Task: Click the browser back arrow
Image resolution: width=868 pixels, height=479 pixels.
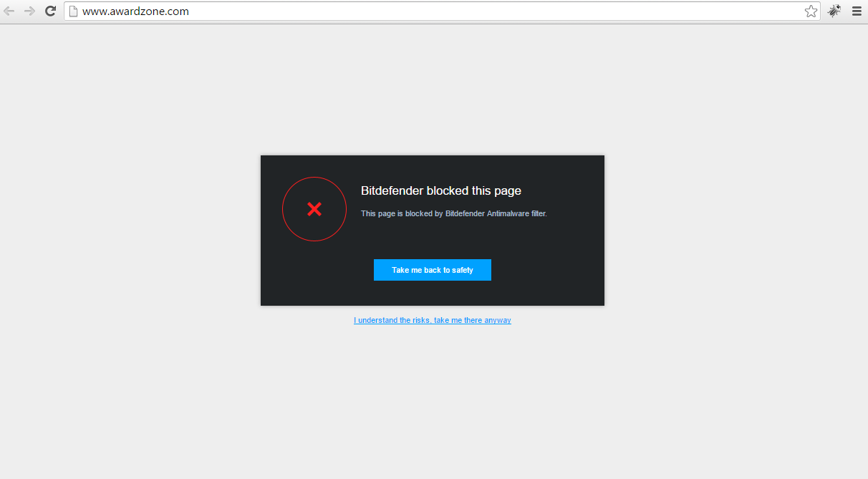Action: tap(9, 11)
